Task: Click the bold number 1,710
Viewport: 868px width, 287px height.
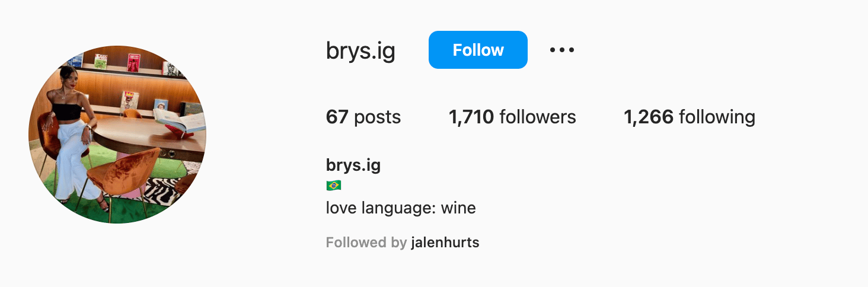Action: click(471, 117)
